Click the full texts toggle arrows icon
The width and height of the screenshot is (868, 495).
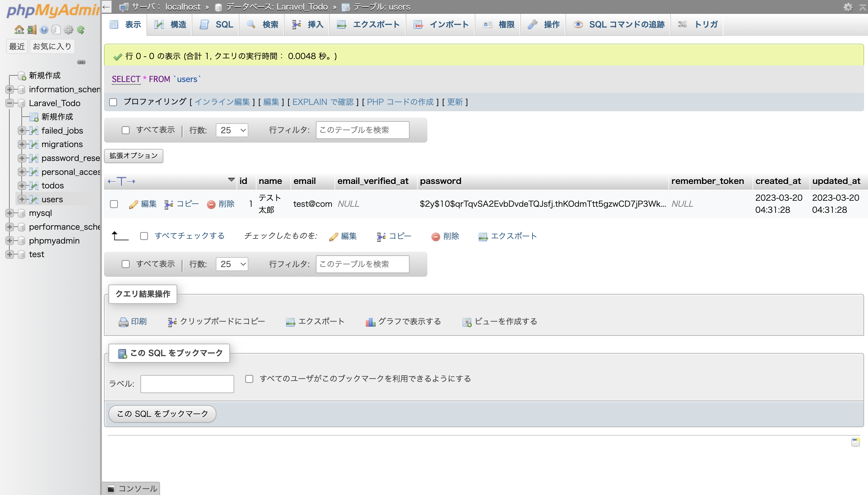[121, 181]
